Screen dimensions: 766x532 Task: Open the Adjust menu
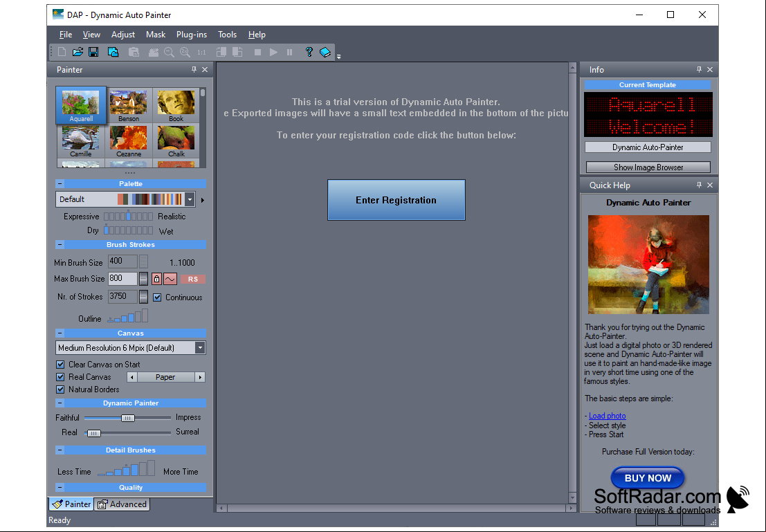pos(123,34)
